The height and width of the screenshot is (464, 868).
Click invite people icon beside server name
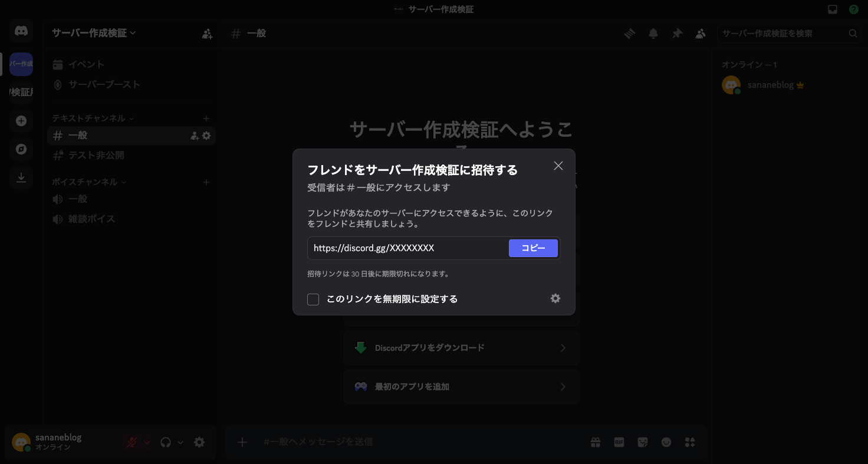point(207,34)
